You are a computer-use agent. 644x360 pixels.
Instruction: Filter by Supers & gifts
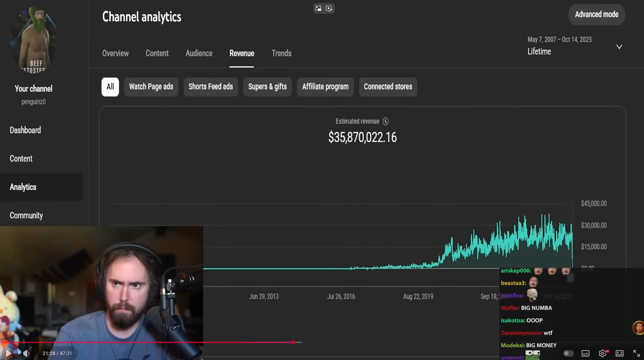[x=267, y=87]
